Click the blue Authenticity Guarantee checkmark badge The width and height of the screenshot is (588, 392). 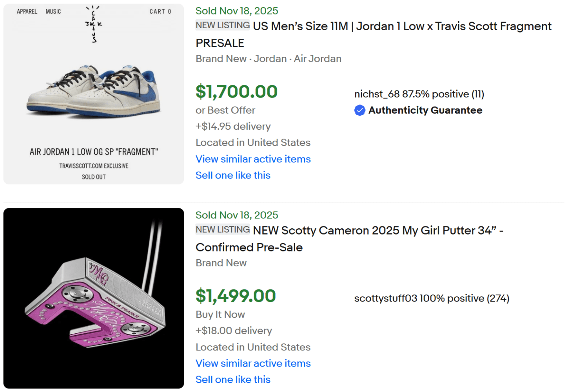(x=359, y=110)
